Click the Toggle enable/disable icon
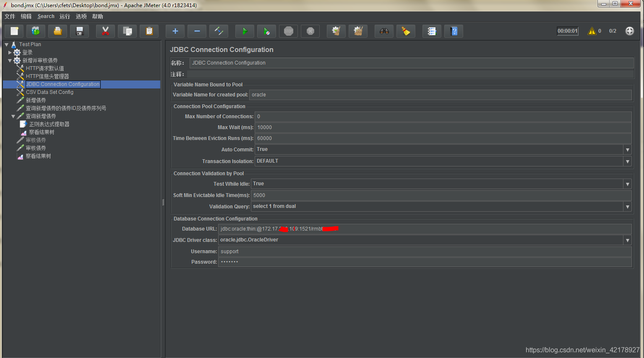Viewport: 644px width, 358px height. tap(219, 31)
